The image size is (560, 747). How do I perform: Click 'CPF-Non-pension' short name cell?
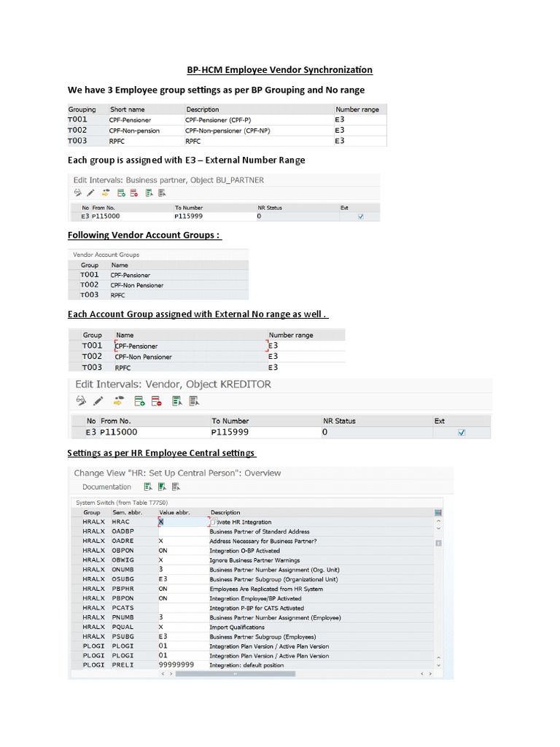click(x=134, y=131)
